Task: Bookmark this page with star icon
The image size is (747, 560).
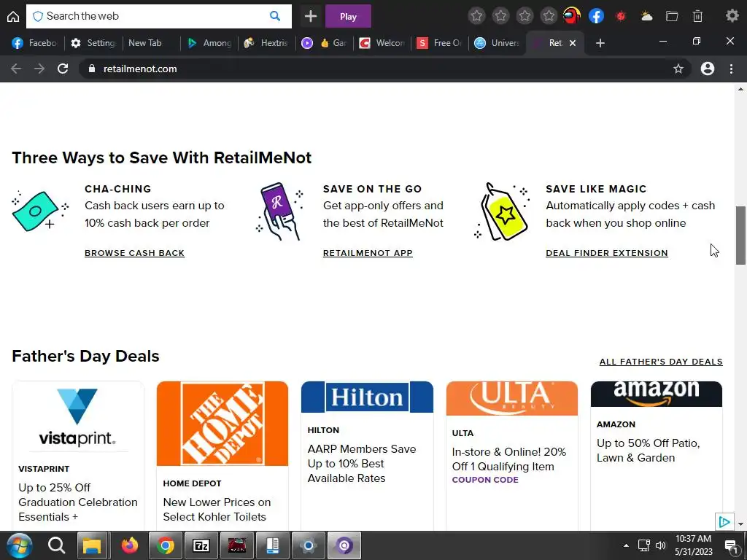Action: click(x=678, y=69)
